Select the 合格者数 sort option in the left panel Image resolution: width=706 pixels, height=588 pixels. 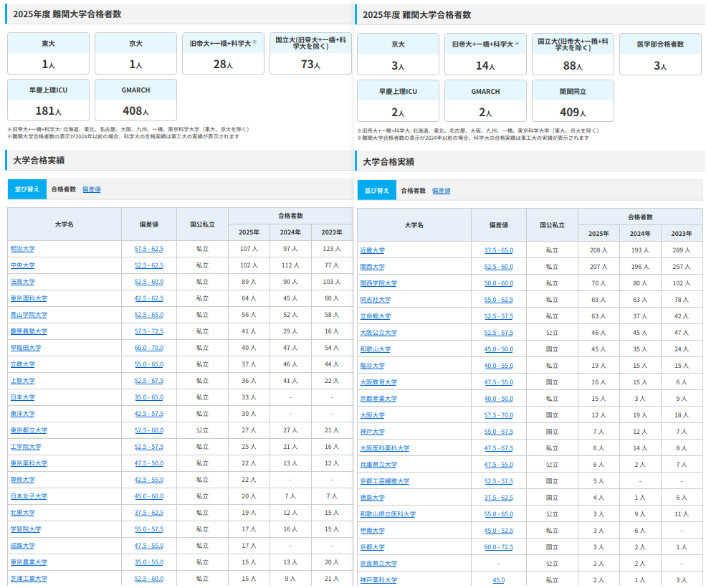coord(64,189)
